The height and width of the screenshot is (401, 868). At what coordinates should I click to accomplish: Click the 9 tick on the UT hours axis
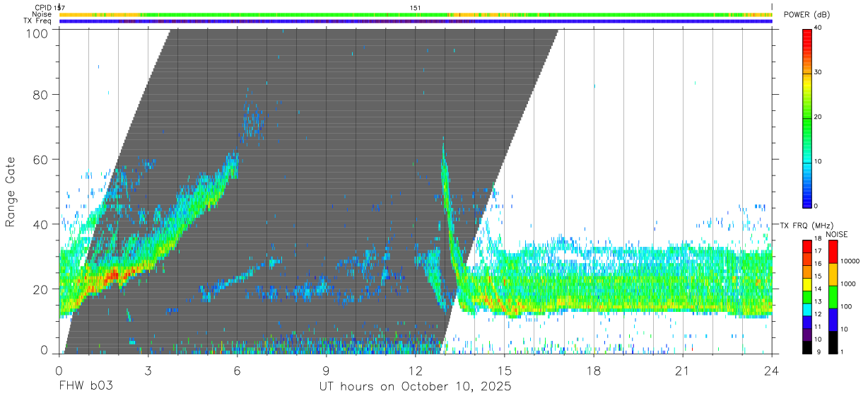327,370
